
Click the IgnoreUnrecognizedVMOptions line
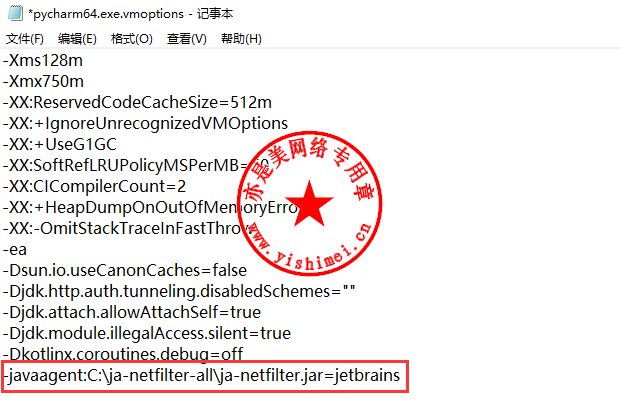(x=145, y=124)
